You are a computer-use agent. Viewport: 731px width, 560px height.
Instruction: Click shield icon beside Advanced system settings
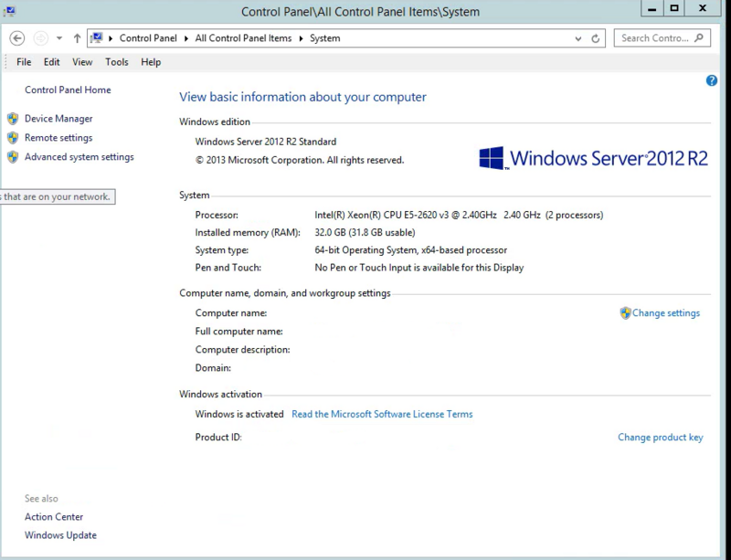pyautogui.click(x=13, y=156)
